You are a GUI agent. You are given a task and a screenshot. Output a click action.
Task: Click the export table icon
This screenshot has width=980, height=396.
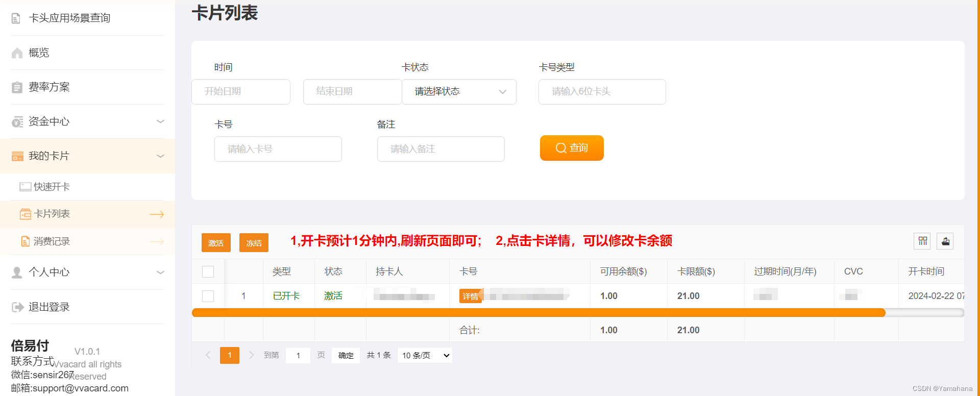tap(945, 241)
